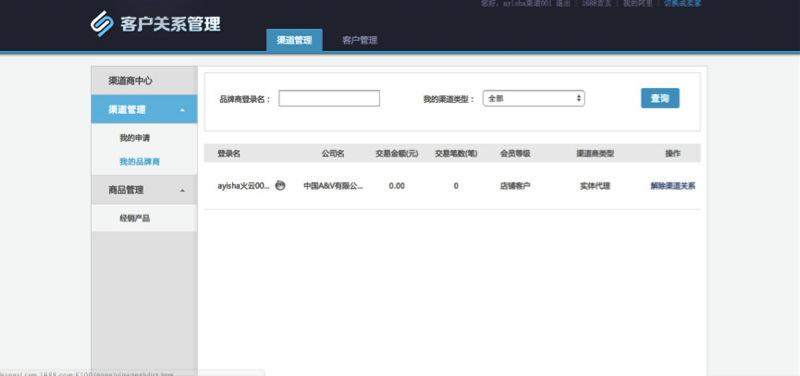
Task: Switch to the 客户管理 top tab
Action: point(360,40)
